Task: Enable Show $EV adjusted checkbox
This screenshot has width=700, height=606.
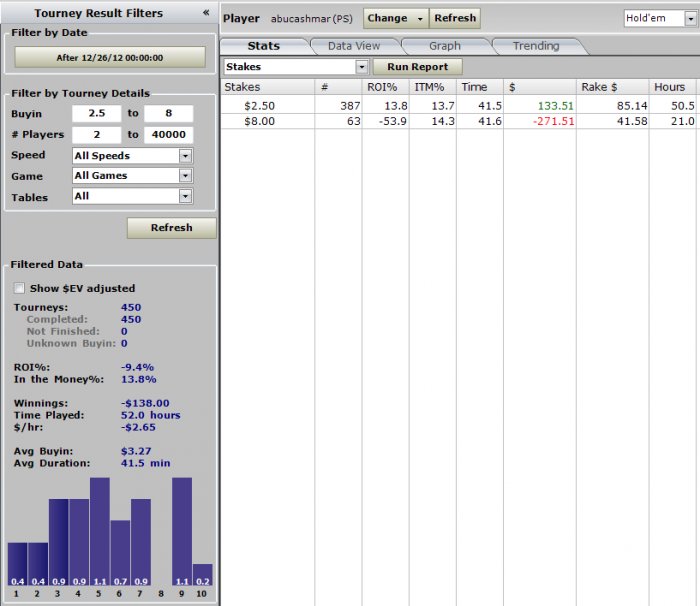Action: [x=20, y=288]
